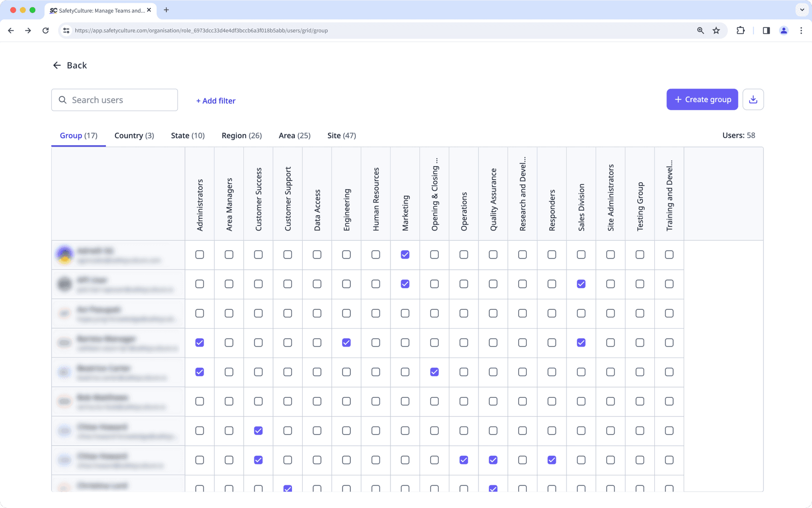
Task: Click the back arrow above the search field
Action: [x=57, y=65]
